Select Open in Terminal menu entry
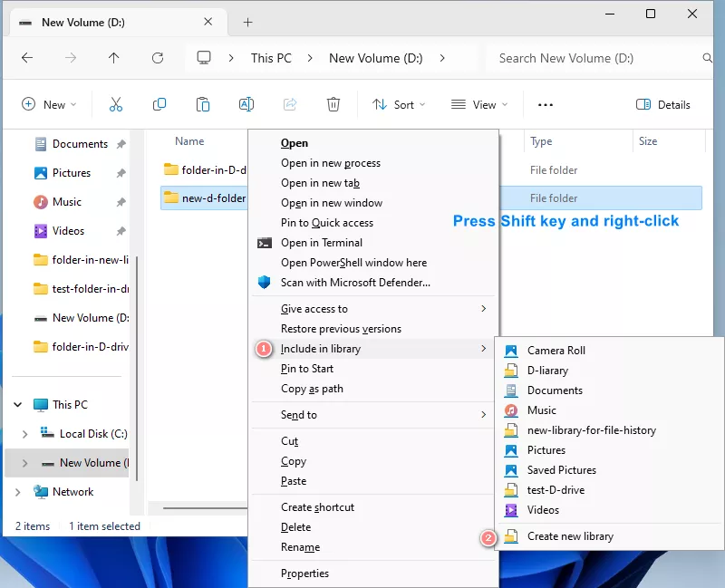 (x=373, y=243)
